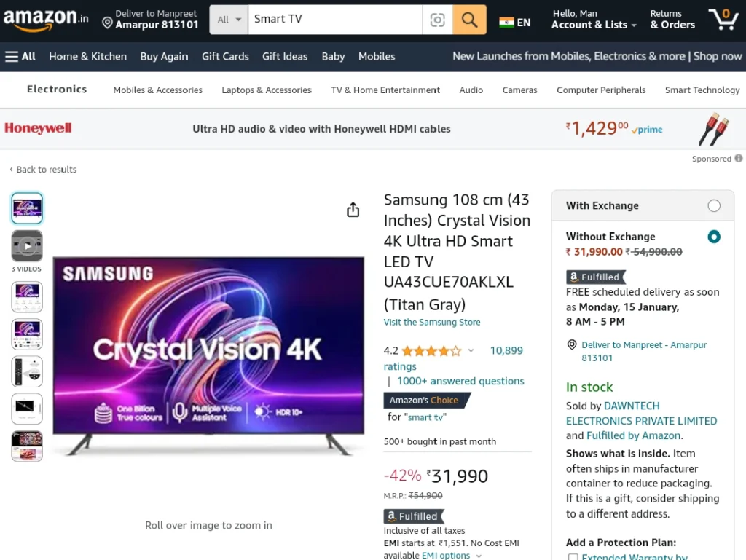Open the shopping cart icon
746x560 pixels.
(x=723, y=20)
